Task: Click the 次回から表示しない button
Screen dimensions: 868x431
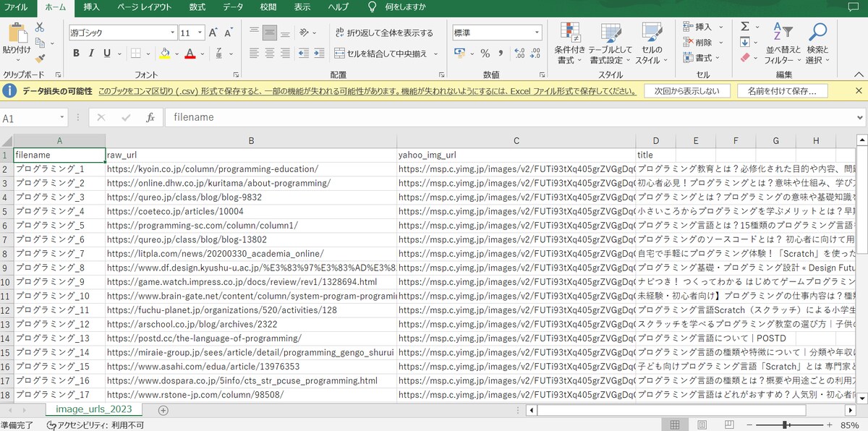Action: point(686,91)
